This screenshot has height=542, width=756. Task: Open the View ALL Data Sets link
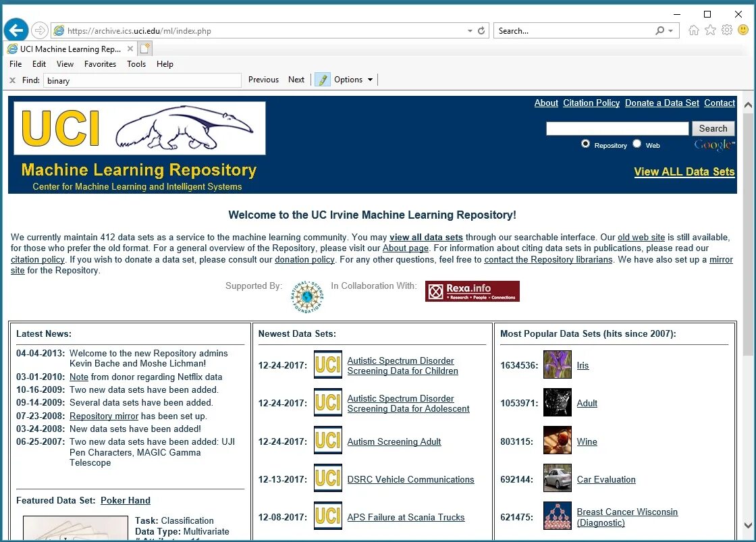tap(684, 171)
